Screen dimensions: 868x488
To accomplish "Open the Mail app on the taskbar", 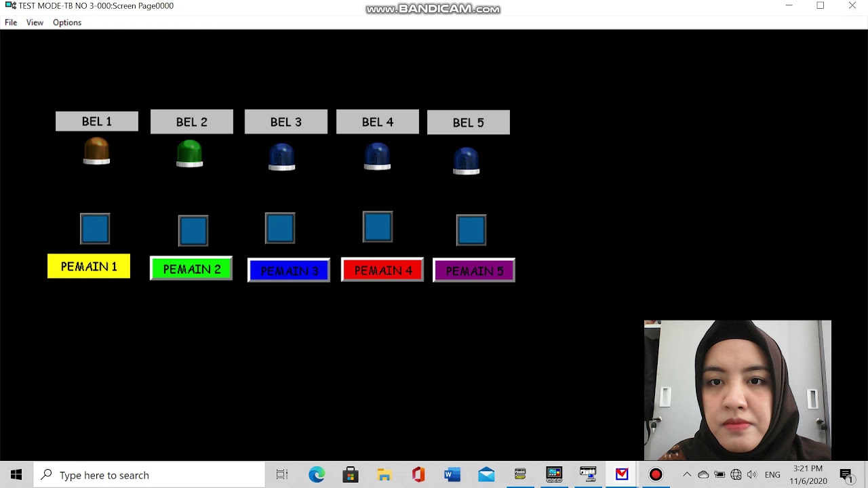I will (x=486, y=474).
